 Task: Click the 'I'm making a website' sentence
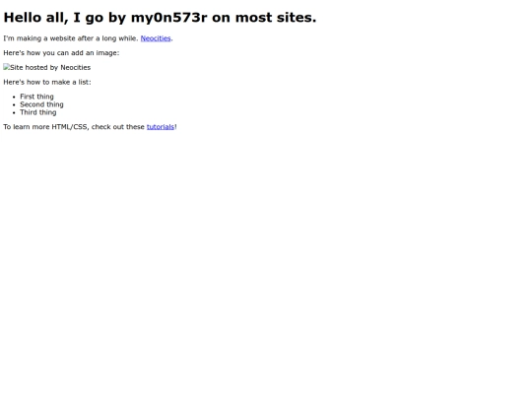pos(71,38)
